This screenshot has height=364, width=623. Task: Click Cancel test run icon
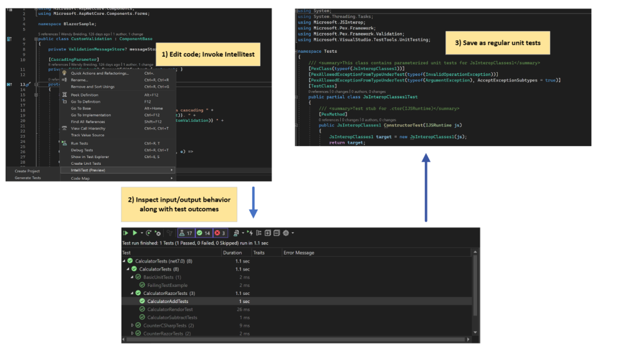click(158, 233)
